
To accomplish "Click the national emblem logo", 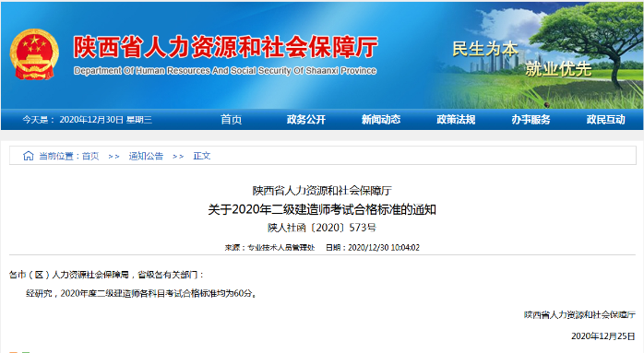I will coord(34,54).
